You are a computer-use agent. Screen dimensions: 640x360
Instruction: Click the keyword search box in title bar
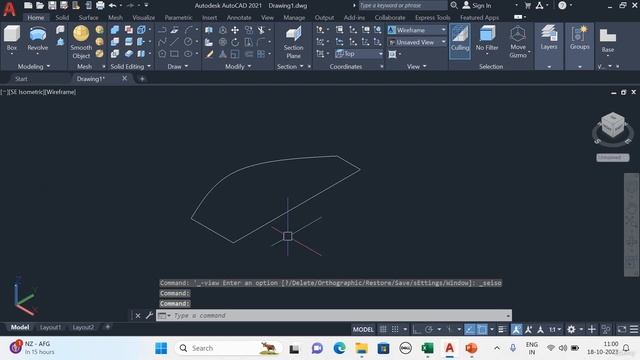(x=403, y=5)
